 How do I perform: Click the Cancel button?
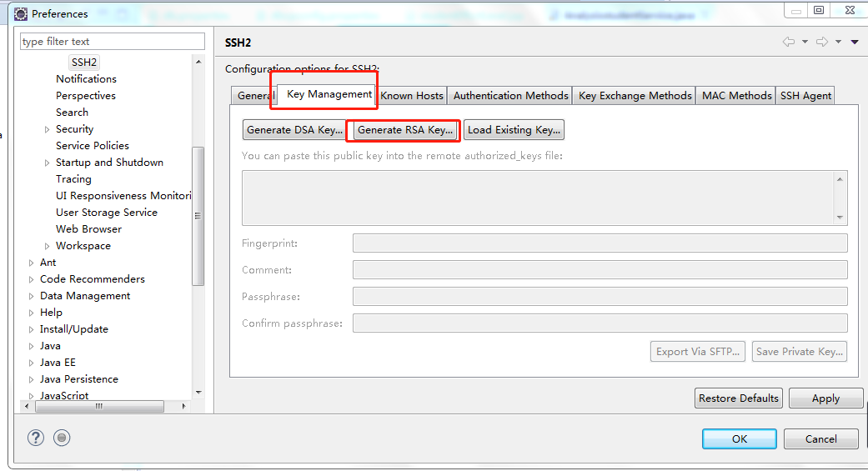pyautogui.click(x=821, y=438)
